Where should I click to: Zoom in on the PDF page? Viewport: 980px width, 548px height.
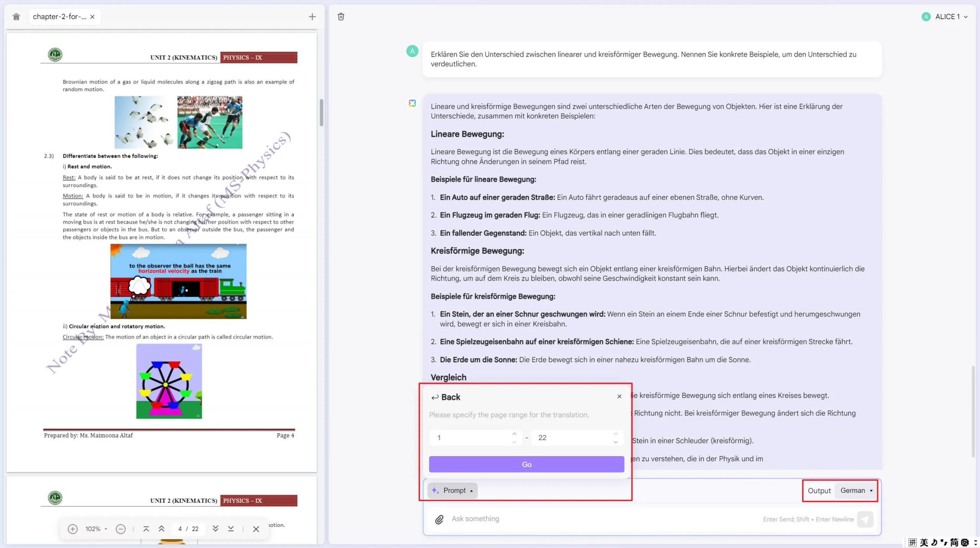coord(72,529)
